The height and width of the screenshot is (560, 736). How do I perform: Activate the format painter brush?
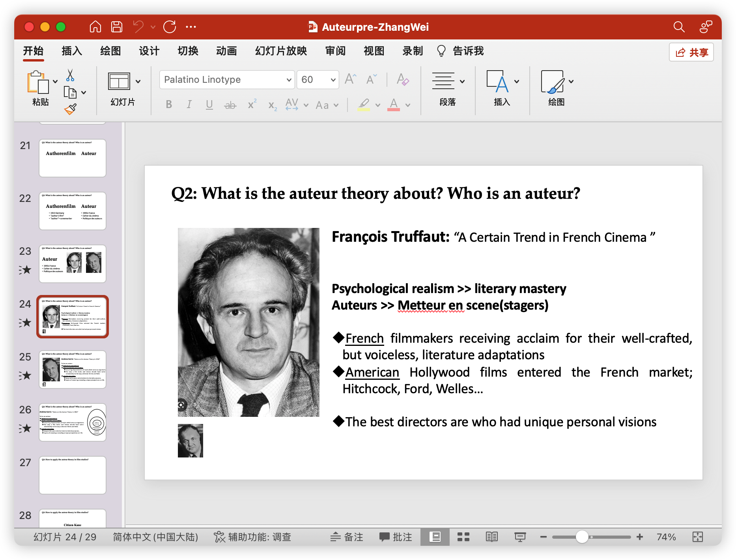[70, 109]
